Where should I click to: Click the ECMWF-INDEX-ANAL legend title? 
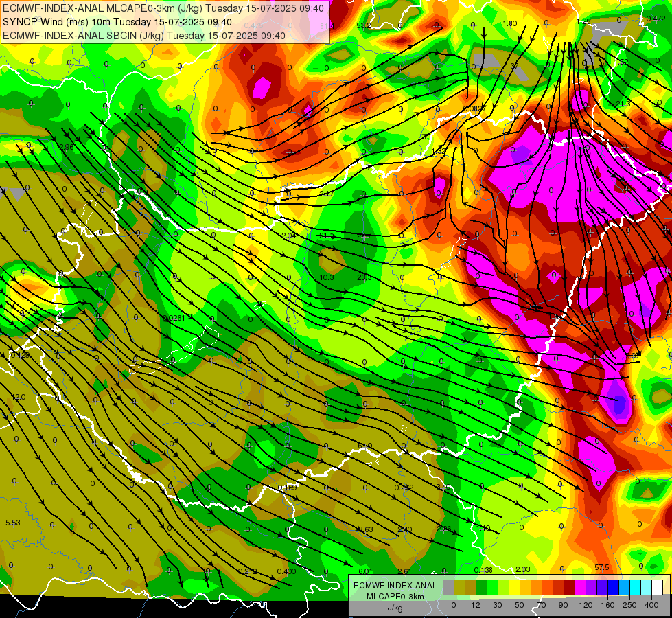[395, 586]
